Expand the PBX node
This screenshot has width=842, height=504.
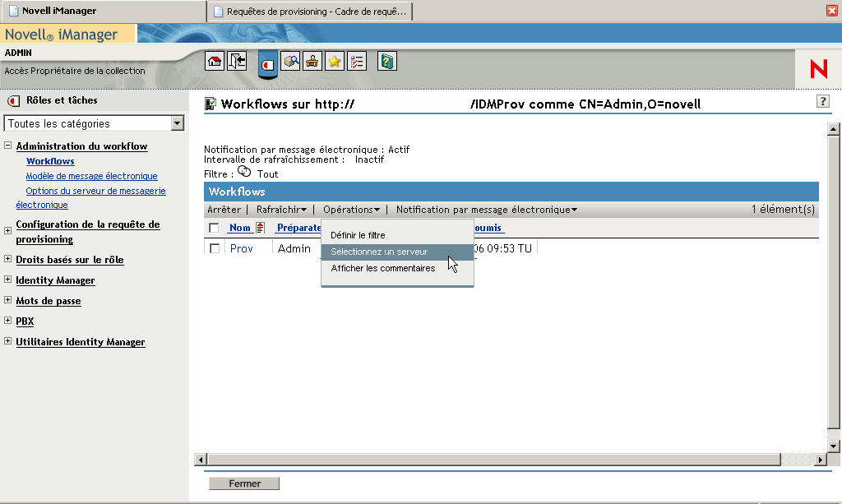[7, 321]
